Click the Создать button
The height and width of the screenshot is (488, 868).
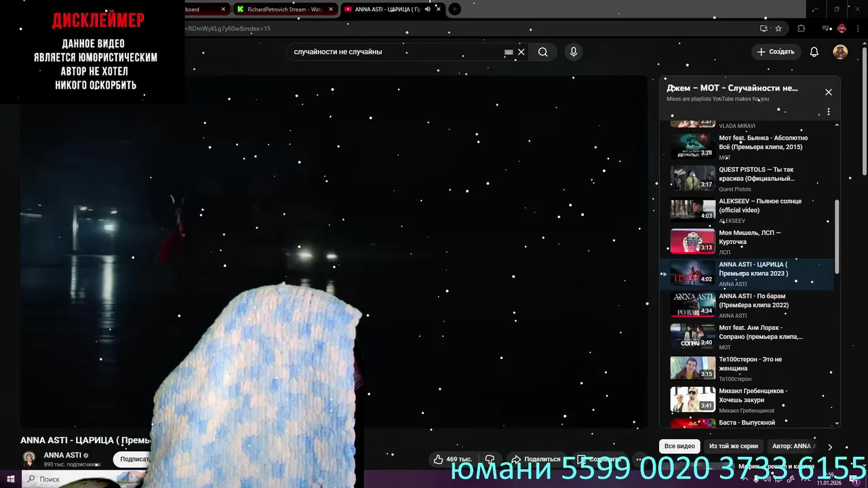point(776,52)
